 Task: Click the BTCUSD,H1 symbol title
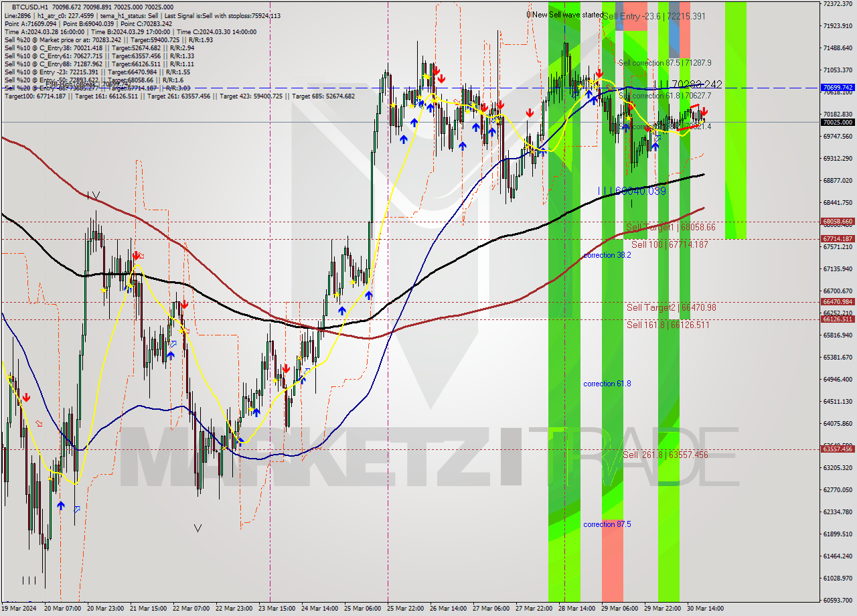[x=31, y=6]
